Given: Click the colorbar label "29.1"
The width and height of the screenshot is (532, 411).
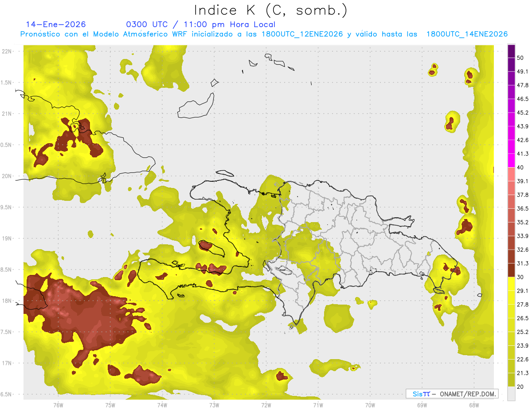Looking at the screenshot, I should coord(523,291).
